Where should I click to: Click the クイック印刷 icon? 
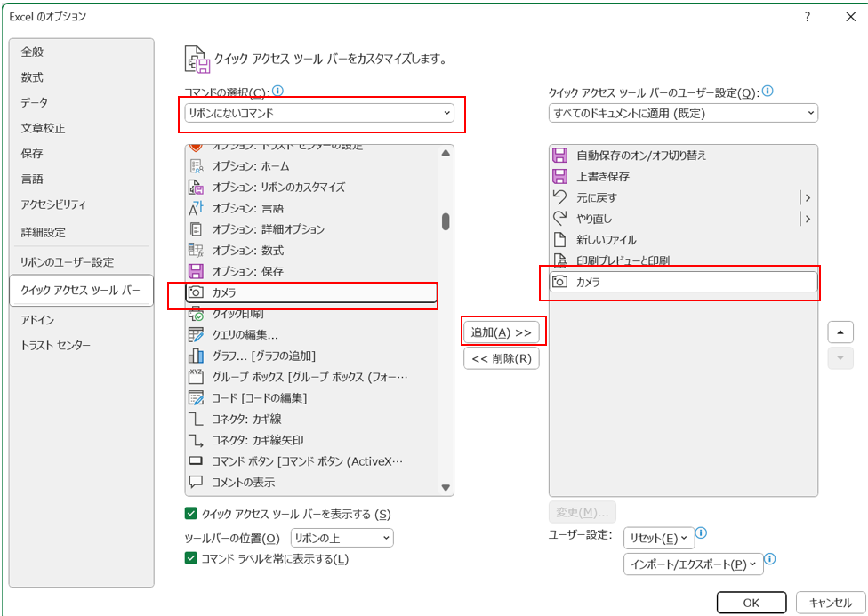point(196,314)
